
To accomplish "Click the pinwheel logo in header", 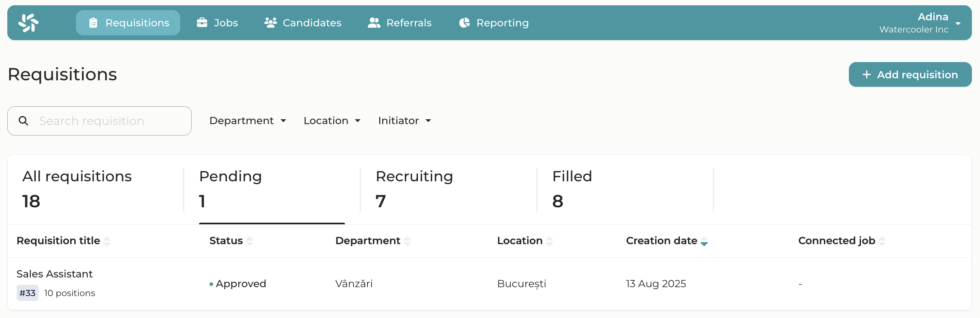I will [x=28, y=23].
